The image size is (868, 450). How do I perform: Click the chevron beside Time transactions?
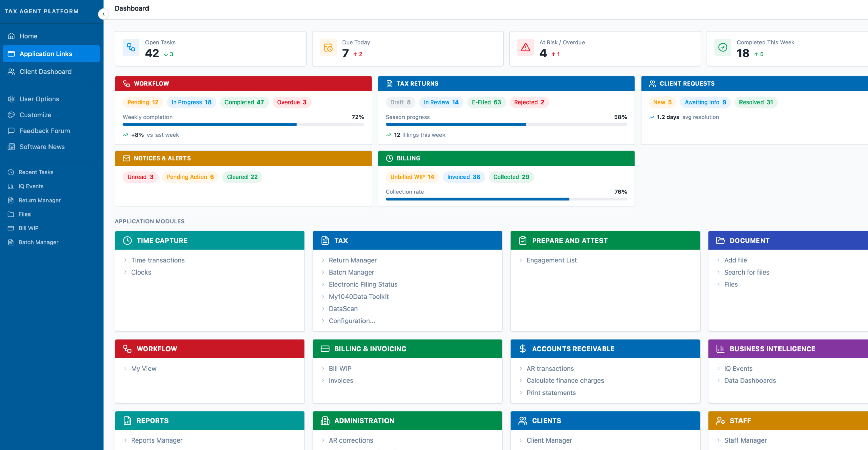tap(125, 260)
